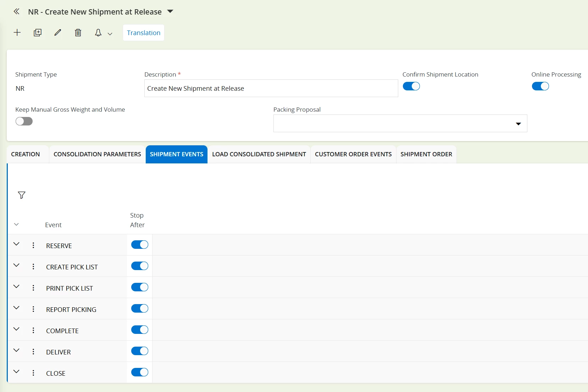
Task: Switch to the SHIPMENT ORDER tab
Action: point(426,154)
